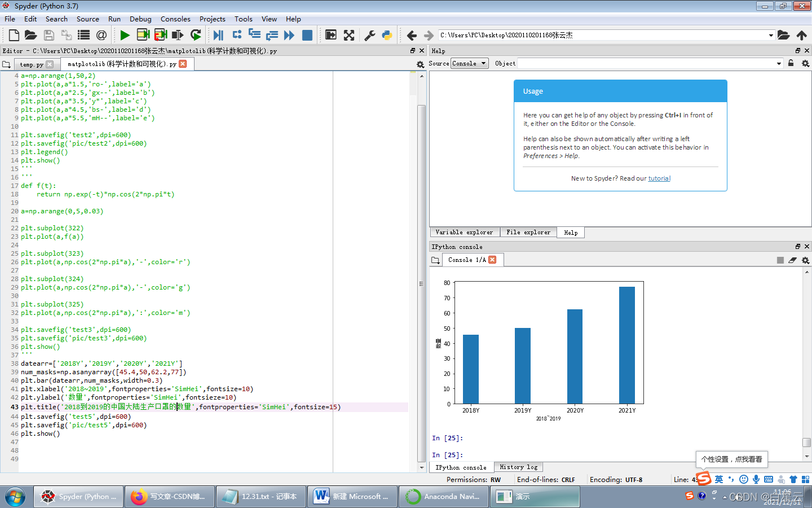The width and height of the screenshot is (812, 508).
Task: Undock the IPython console pane
Action: coord(798,247)
